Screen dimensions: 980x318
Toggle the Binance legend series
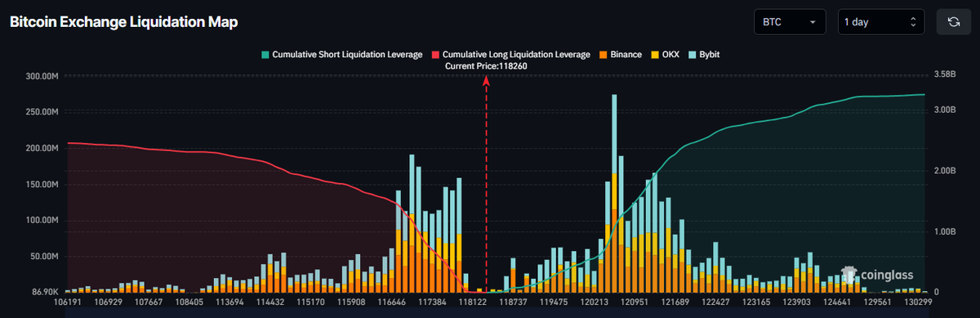click(x=620, y=55)
